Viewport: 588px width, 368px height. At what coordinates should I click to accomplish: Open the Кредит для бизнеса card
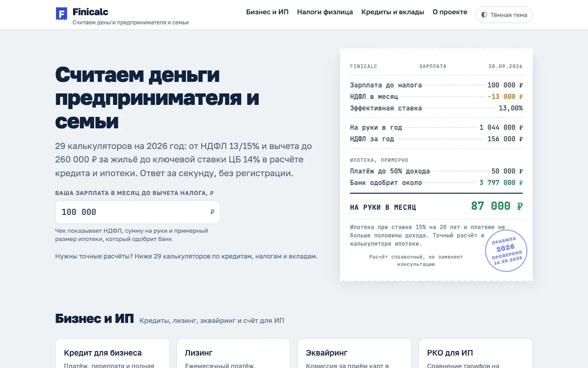[x=113, y=353]
